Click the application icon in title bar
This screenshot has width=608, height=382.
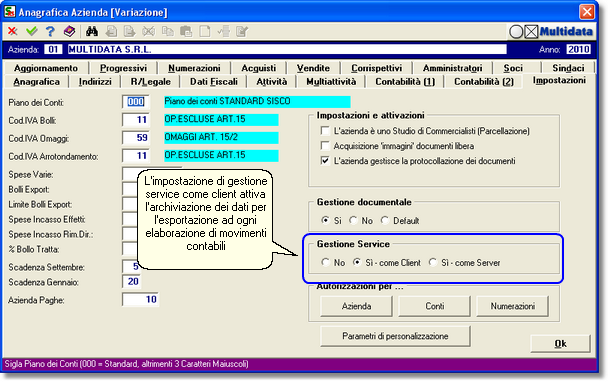click(x=10, y=12)
